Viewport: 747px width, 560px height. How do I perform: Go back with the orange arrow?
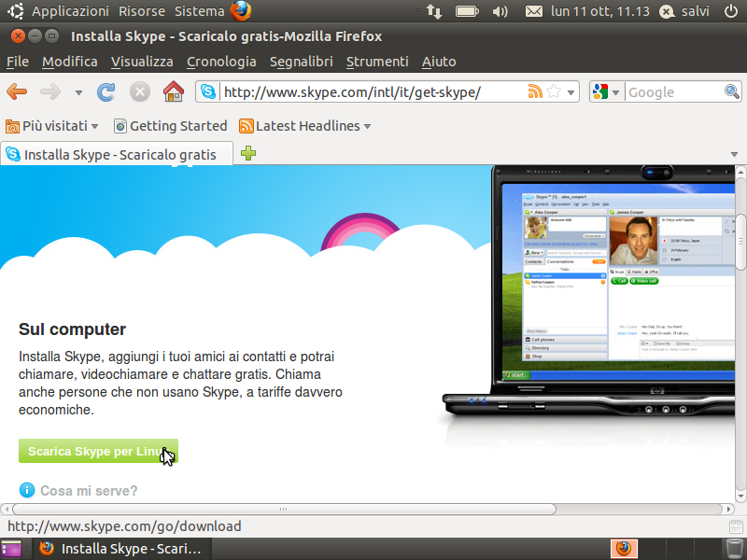coord(17,91)
